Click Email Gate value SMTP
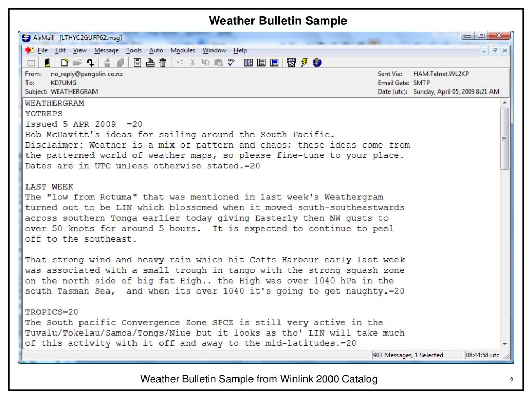 point(421,83)
